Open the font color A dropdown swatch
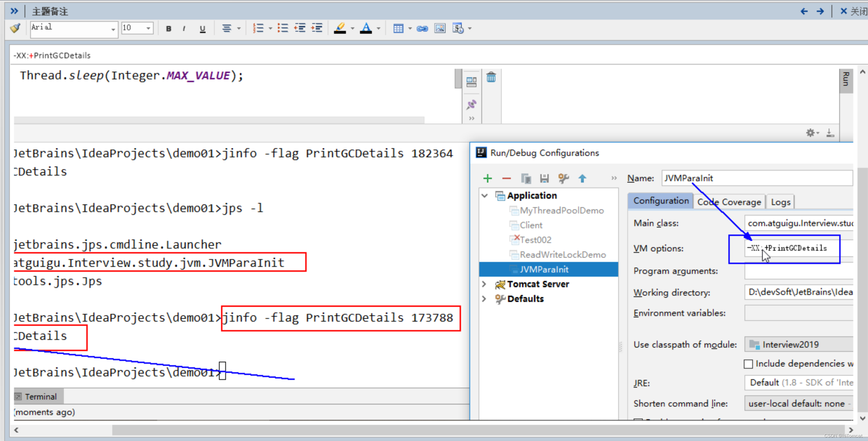This screenshot has width=868, height=441. coord(378,29)
